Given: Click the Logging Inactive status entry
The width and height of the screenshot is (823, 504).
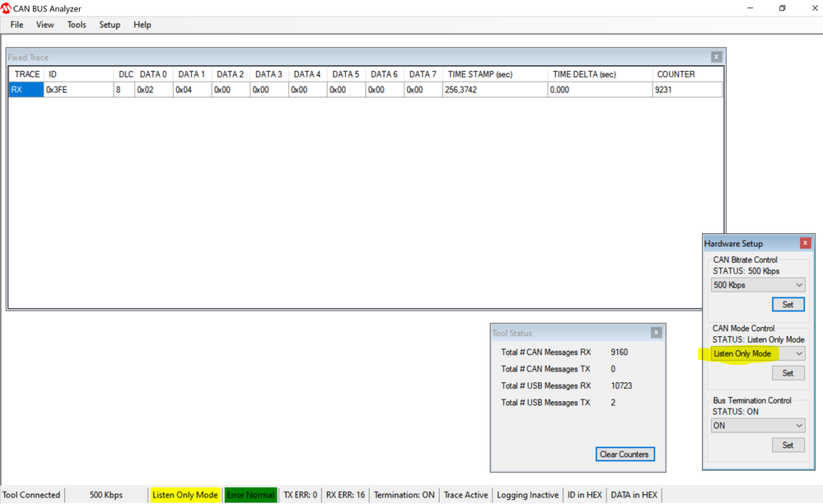Looking at the screenshot, I should pyautogui.click(x=527, y=495).
